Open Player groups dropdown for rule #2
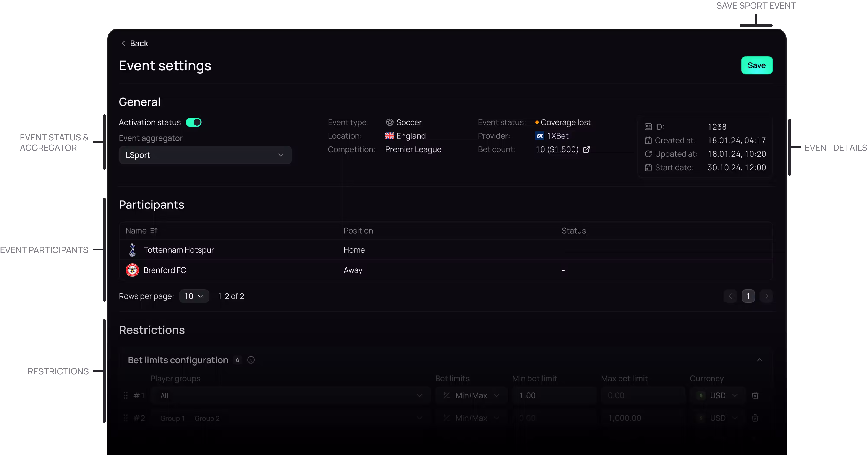 [x=290, y=418]
